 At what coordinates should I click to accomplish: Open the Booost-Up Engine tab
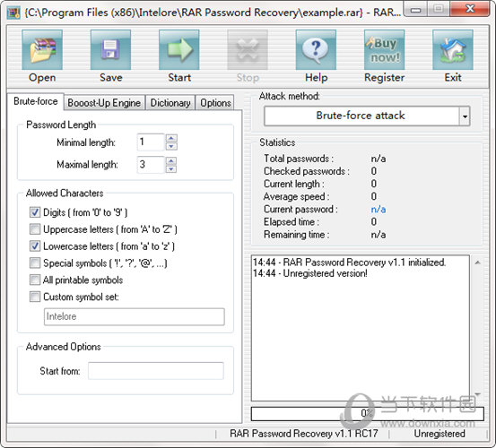[104, 103]
